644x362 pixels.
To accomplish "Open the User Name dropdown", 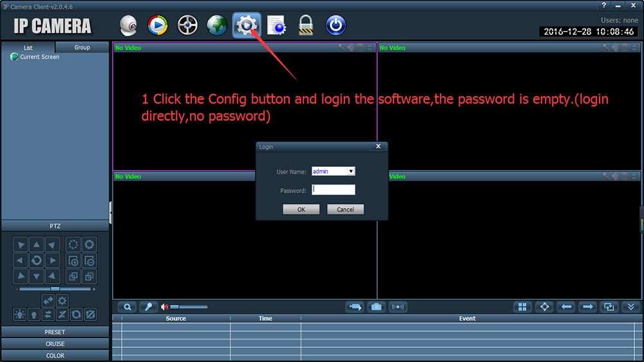I will [x=351, y=171].
